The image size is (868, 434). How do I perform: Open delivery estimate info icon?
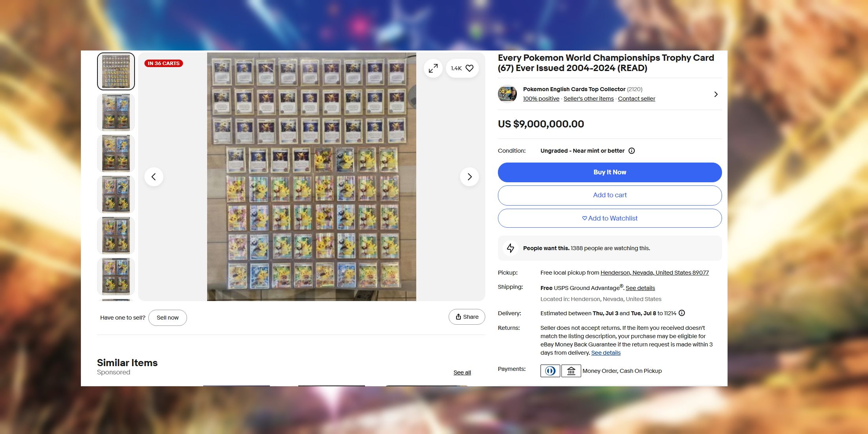[x=682, y=313]
